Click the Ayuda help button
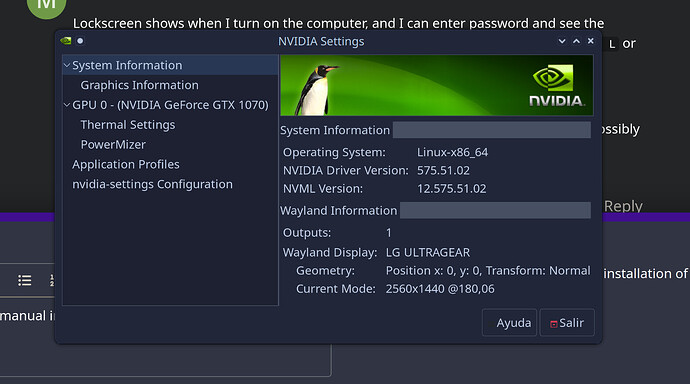The image size is (690, 384). tap(510, 322)
